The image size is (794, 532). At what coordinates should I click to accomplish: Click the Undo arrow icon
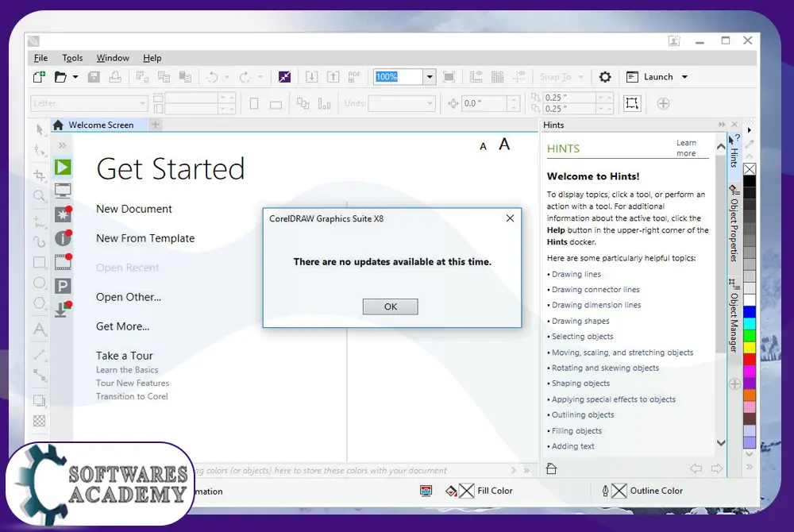click(x=212, y=77)
